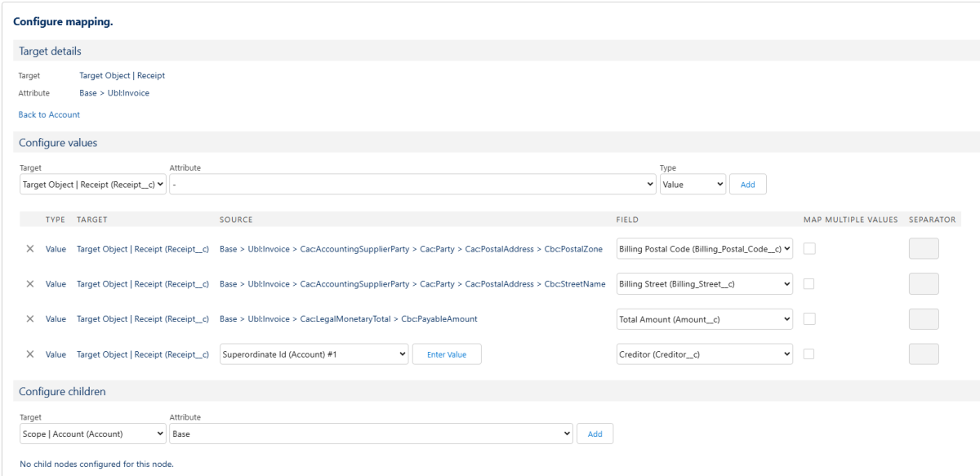This screenshot has height=476, width=980.
Task: Click Add button in Configure children
Action: [x=595, y=434]
